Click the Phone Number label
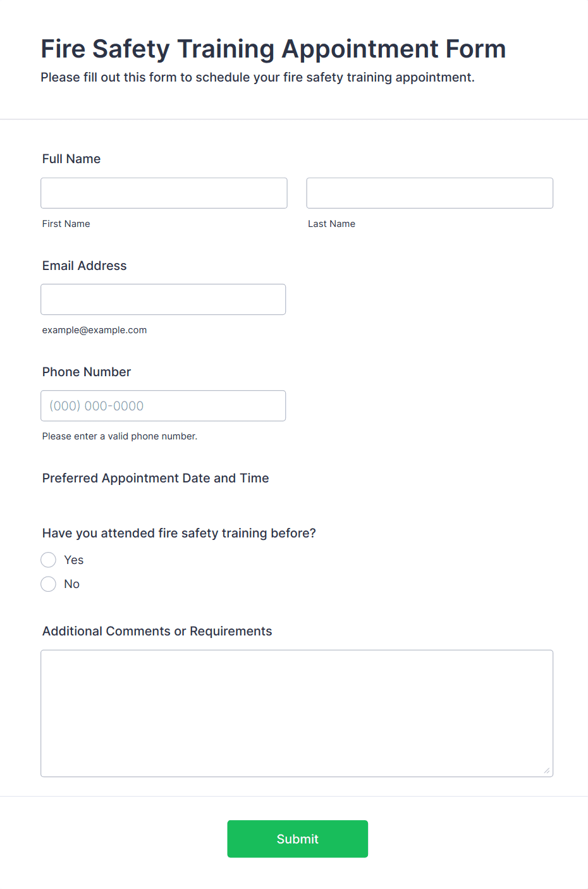 (x=87, y=372)
